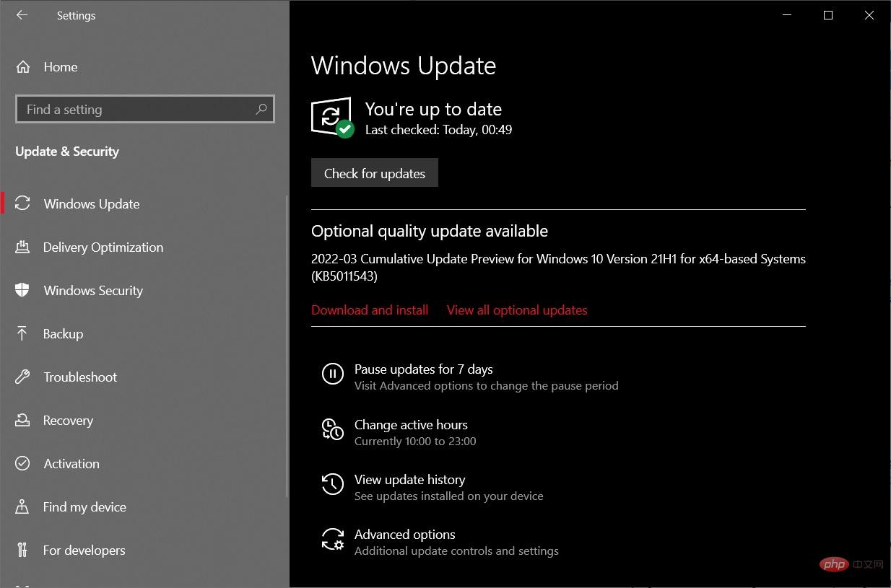This screenshot has height=588, width=891.
Task: Click the Update & Security heading
Action: click(x=67, y=152)
